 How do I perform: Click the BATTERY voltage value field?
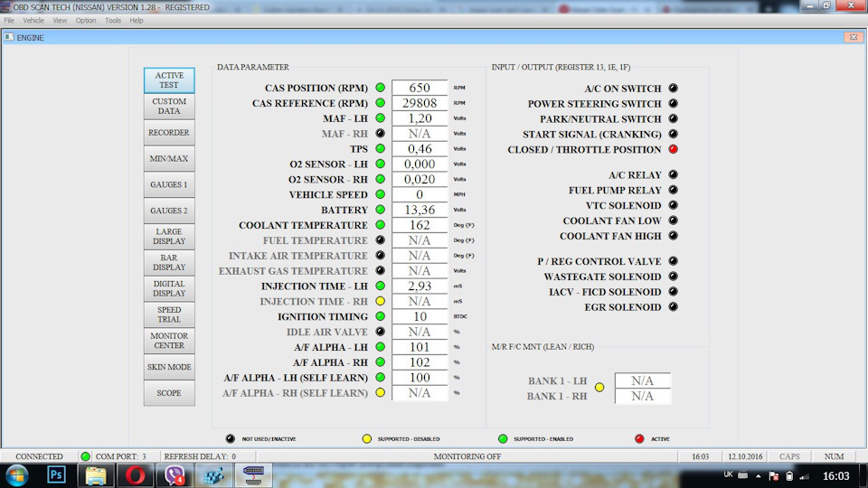420,210
